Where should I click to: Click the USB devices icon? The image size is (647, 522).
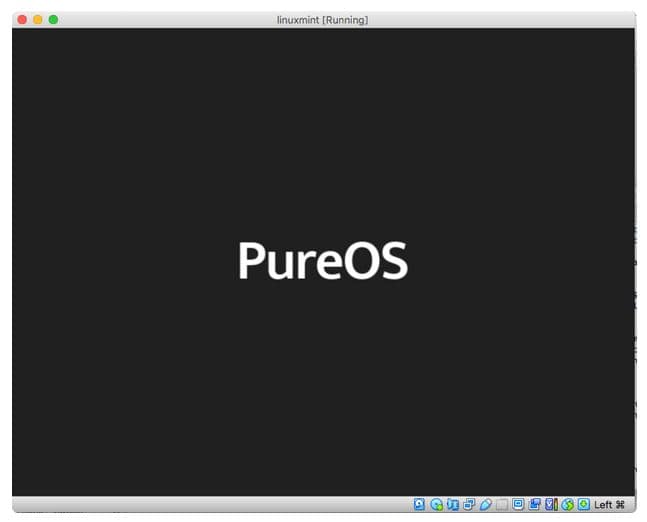(486, 504)
